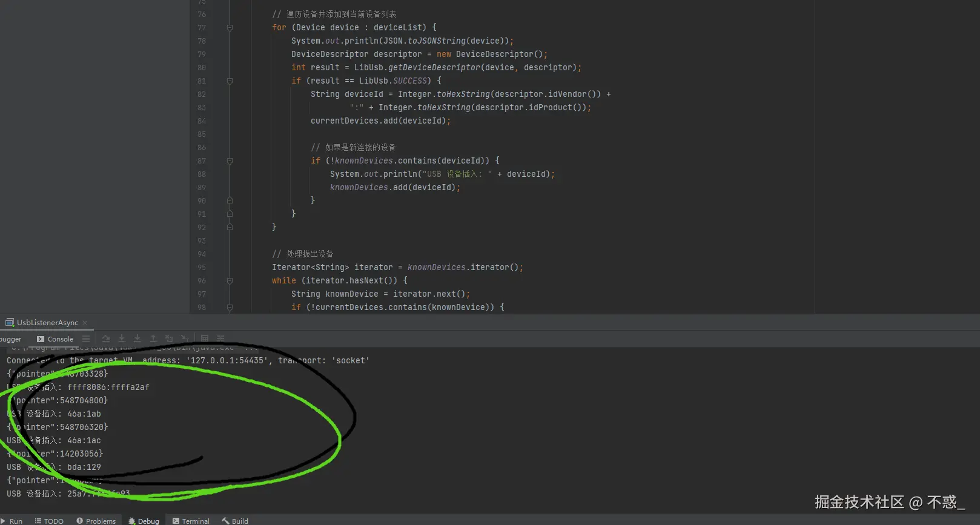Collapse the if block at line 81
The height and width of the screenshot is (525, 980).
(x=230, y=81)
